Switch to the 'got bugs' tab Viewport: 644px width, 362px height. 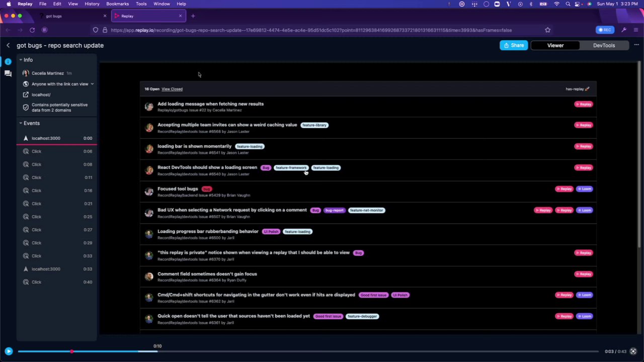click(72, 16)
